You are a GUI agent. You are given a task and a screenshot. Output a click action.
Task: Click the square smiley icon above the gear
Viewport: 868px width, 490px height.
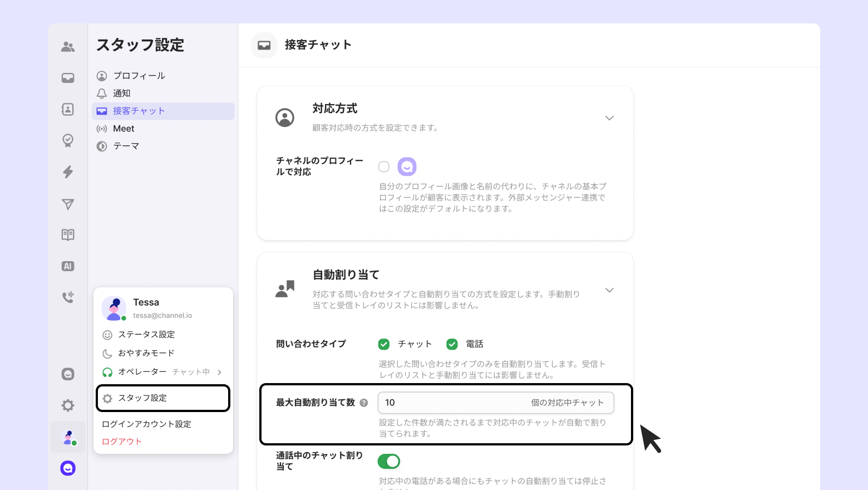click(x=68, y=374)
